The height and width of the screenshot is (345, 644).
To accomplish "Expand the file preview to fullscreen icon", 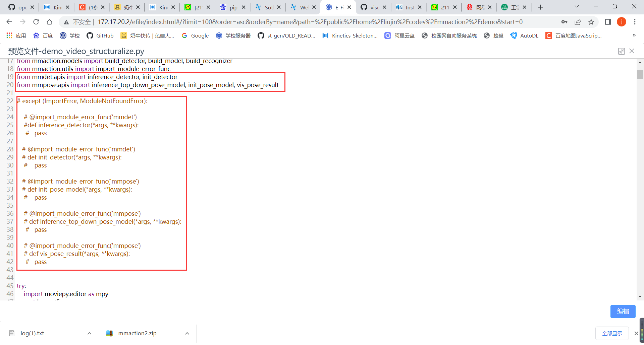I will [x=622, y=51].
